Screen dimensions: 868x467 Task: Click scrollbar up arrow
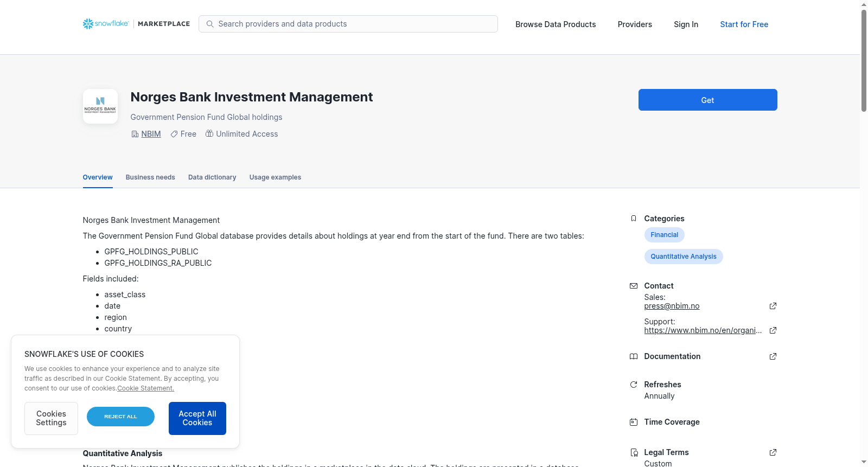point(864,4)
